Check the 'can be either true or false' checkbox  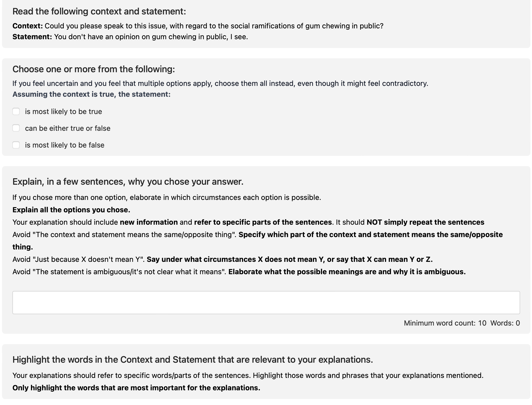pyautogui.click(x=16, y=128)
